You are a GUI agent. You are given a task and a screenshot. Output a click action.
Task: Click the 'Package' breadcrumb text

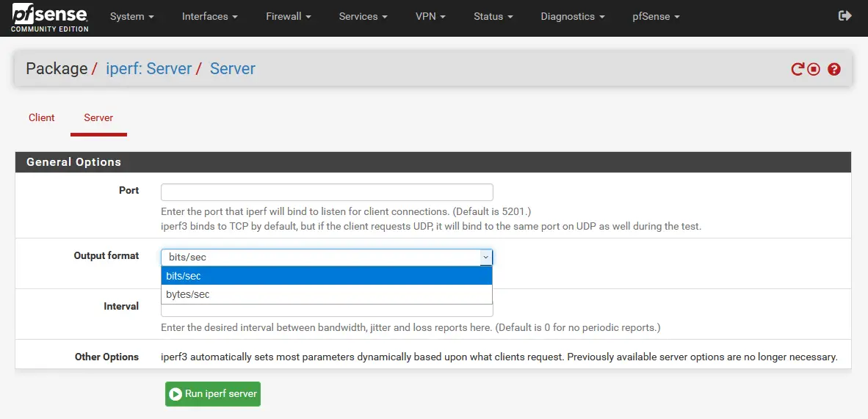(57, 69)
